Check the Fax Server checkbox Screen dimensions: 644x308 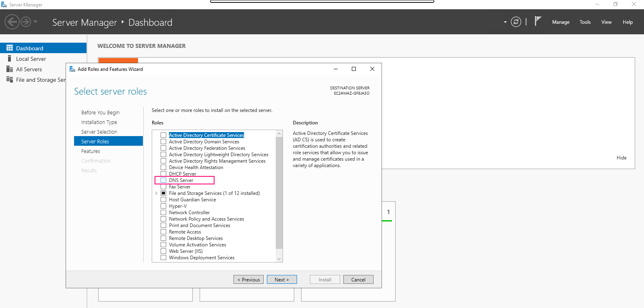(x=163, y=187)
